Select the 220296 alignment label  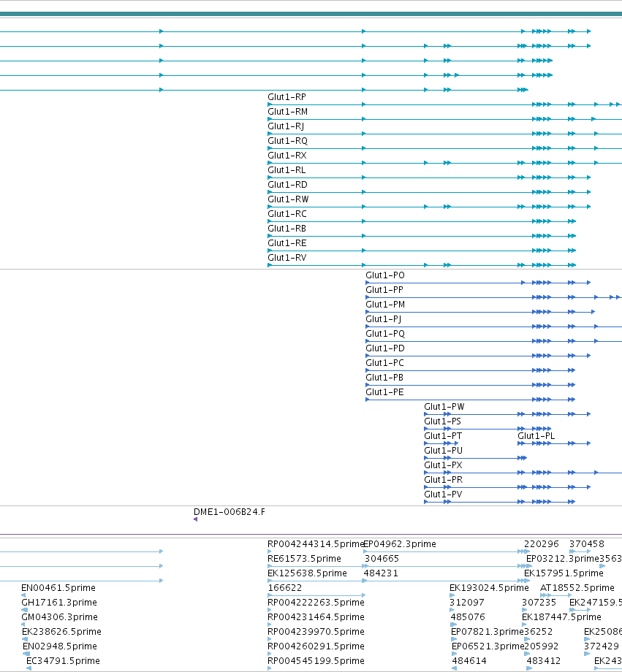click(542, 544)
